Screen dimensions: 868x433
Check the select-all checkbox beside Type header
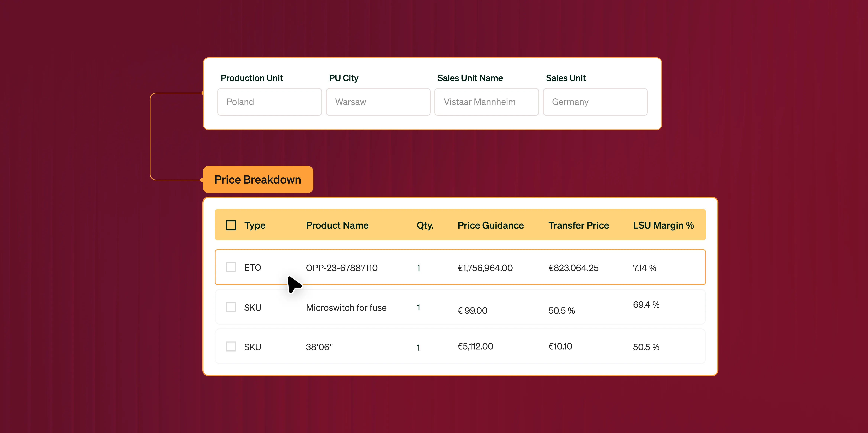click(x=231, y=225)
